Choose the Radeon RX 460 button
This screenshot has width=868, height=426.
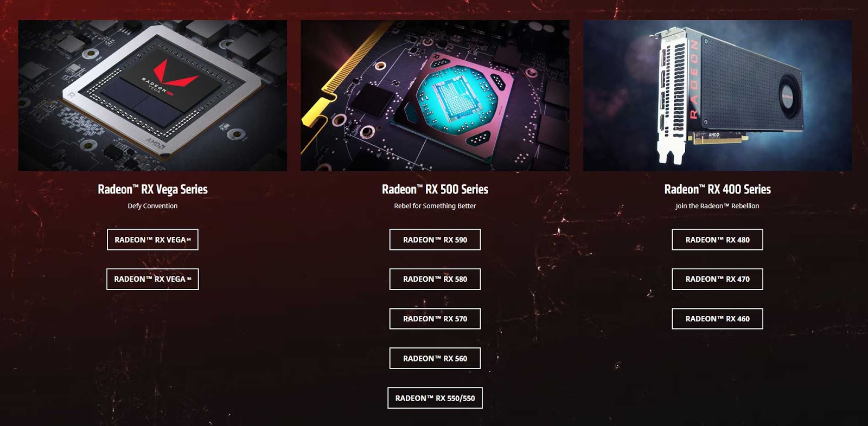(x=717, y=319)
